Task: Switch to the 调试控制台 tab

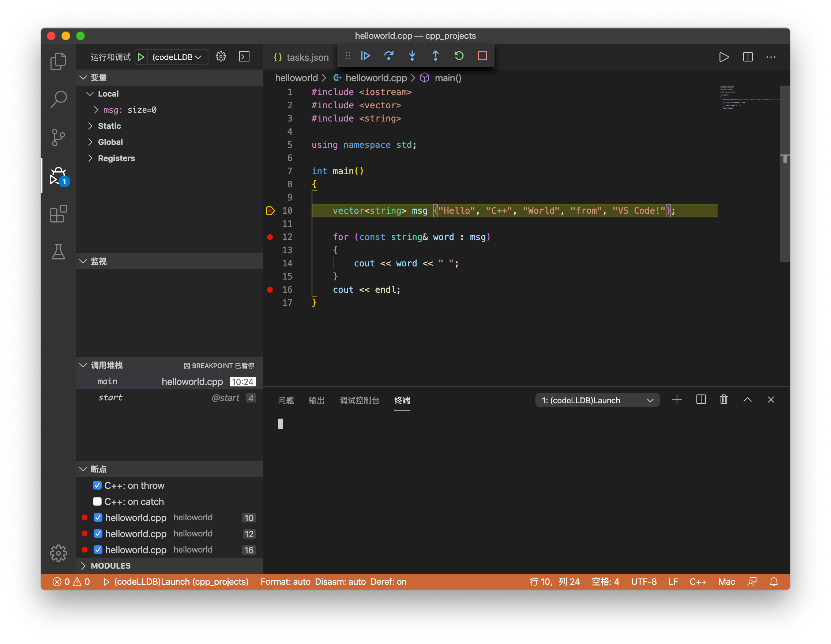Action: (359, 400)
